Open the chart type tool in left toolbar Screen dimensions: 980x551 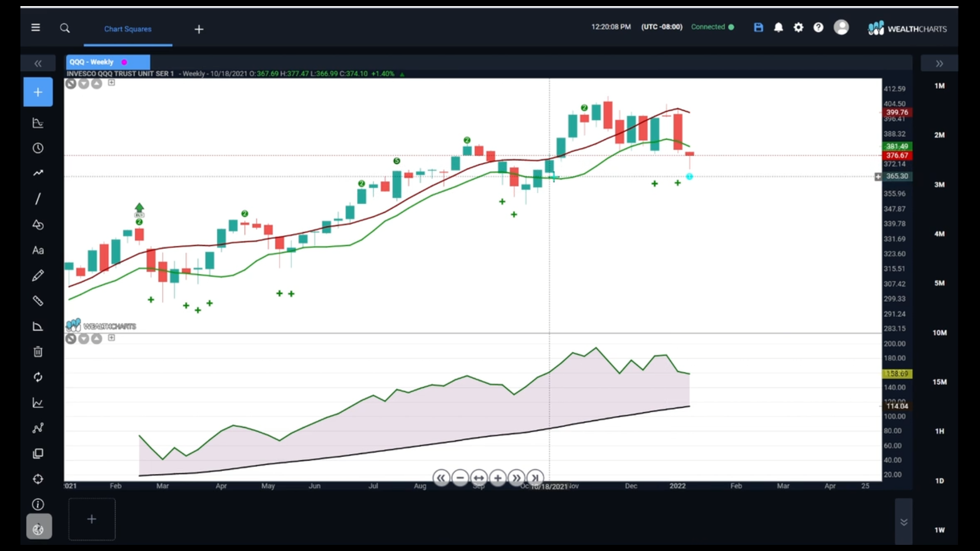tap(38, 123)
